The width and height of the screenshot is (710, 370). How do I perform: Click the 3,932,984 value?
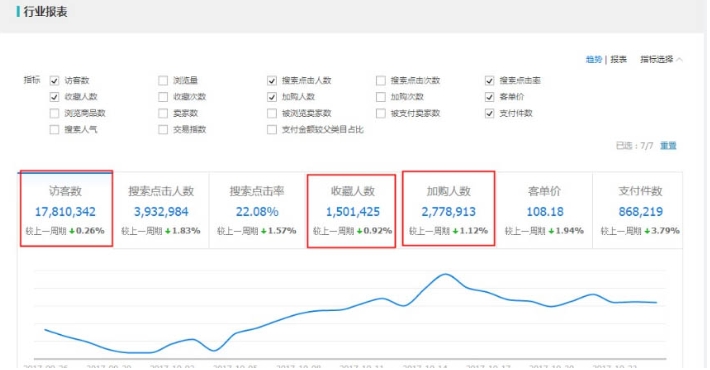click(x=161, y=211)
